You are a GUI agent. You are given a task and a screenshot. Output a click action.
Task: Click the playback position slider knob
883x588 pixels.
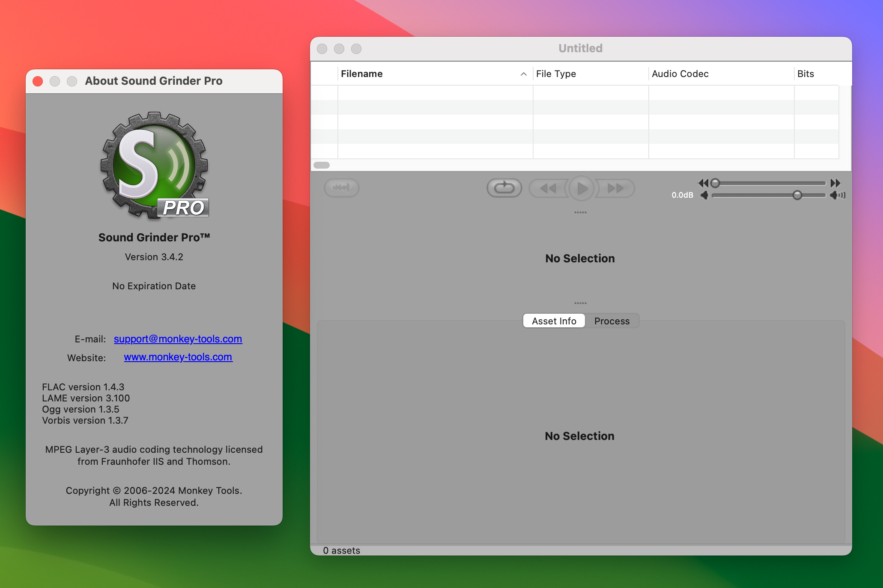[715, 183]
